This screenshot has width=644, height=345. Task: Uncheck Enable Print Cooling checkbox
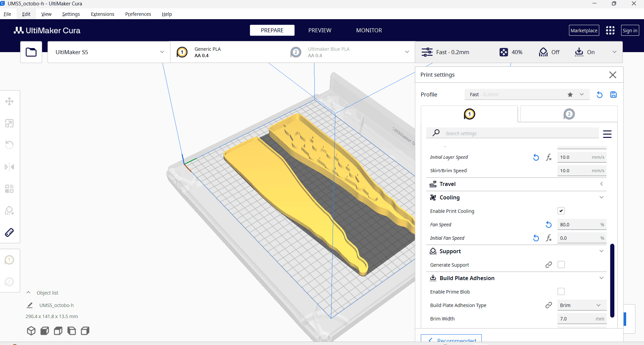click(561, 211)
